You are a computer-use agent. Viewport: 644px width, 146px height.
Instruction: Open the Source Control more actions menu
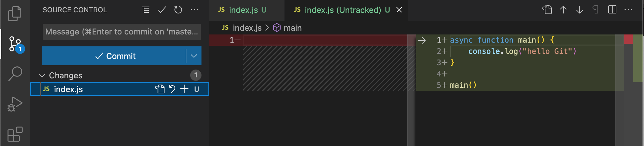195,10
